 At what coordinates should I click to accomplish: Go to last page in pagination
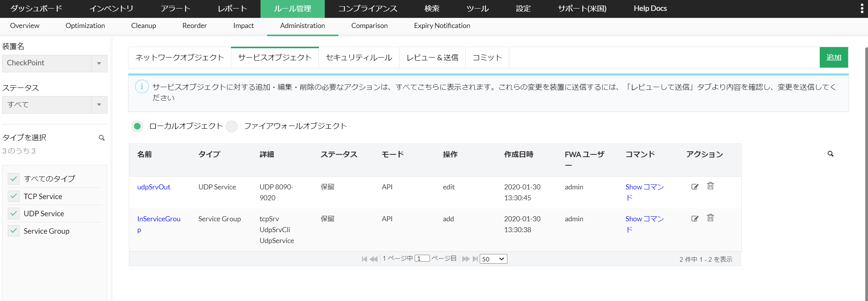475,259
